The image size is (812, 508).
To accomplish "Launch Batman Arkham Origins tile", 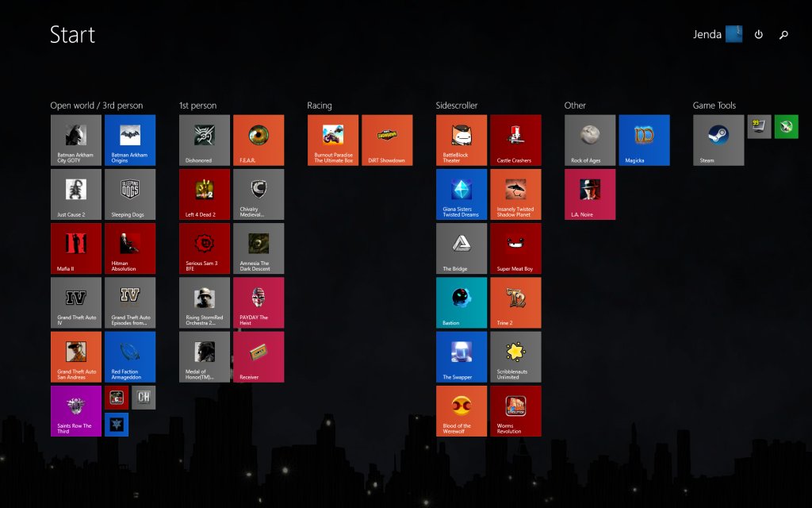I will (130, 140).
